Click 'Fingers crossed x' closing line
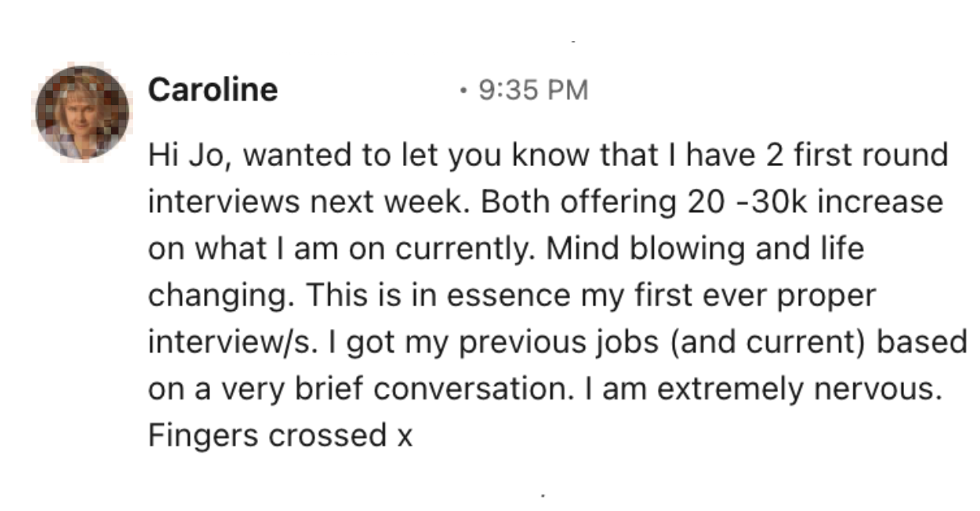 coord(280,437)
